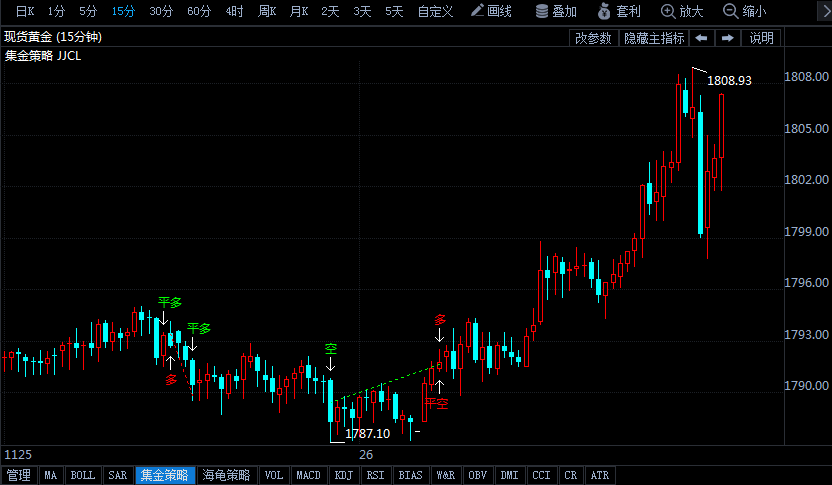Switch to 1分 timeframe
Screen dimensions: 832x485
pyautogui.click(x=56, y=11)
